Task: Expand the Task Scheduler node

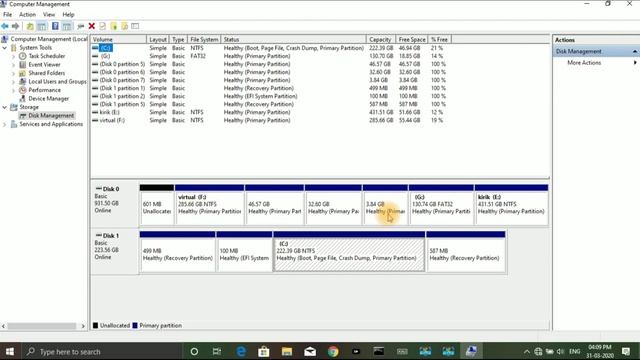Action: 13,56
